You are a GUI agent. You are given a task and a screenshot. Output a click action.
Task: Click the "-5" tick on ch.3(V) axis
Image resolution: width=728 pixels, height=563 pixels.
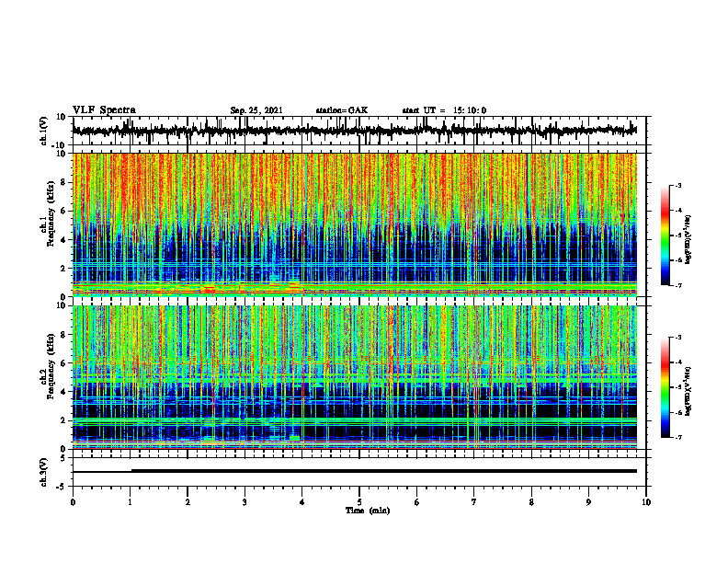(x=62, y=487)
